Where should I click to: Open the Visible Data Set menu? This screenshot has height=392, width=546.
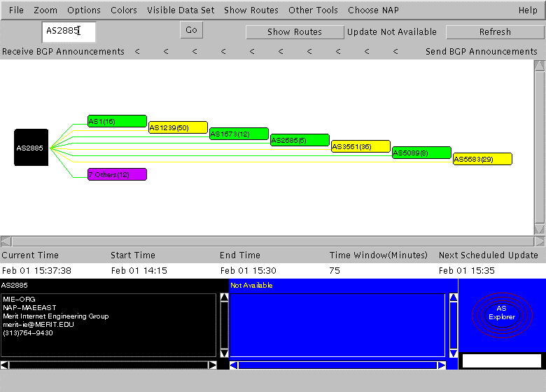click(181, 10)
